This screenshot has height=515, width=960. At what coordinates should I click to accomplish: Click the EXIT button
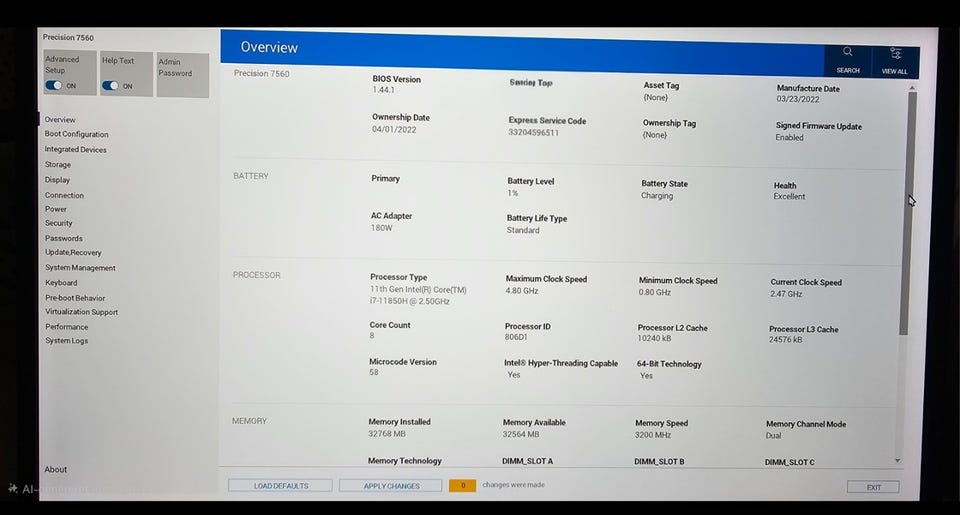pyautogui.click(x=874, y=487)
